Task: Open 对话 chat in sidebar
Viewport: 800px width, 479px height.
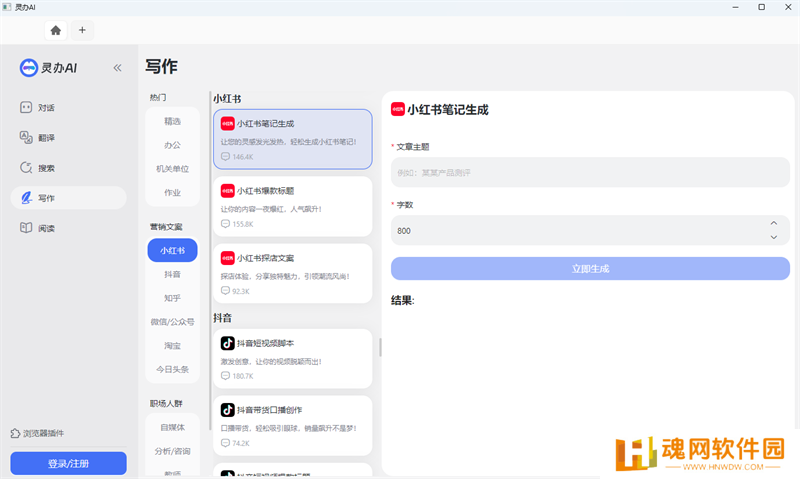Action: click(68, 108)
